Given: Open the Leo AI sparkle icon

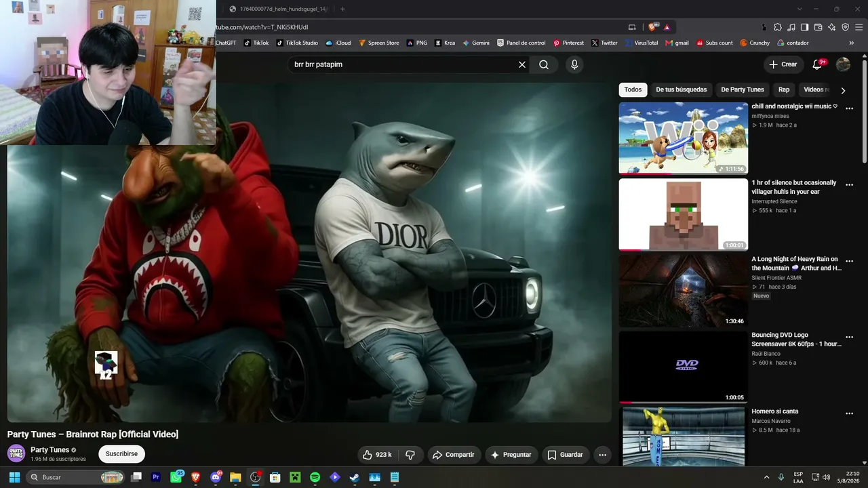Looking at the screenshot, I should [x=832, y=27].
